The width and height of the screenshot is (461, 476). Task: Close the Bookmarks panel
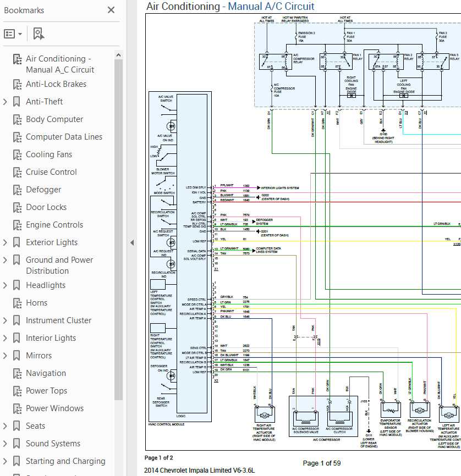(111, 10)
